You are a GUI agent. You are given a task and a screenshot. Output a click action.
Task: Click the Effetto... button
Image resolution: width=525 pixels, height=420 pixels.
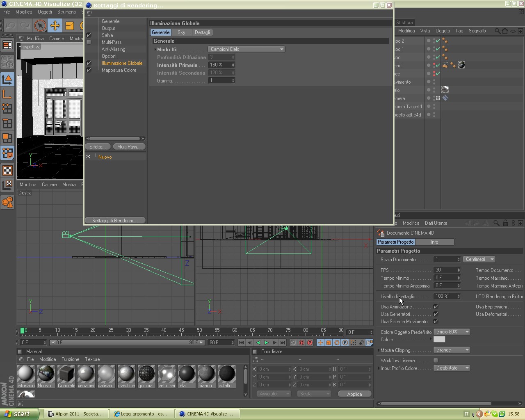point(98,147)
